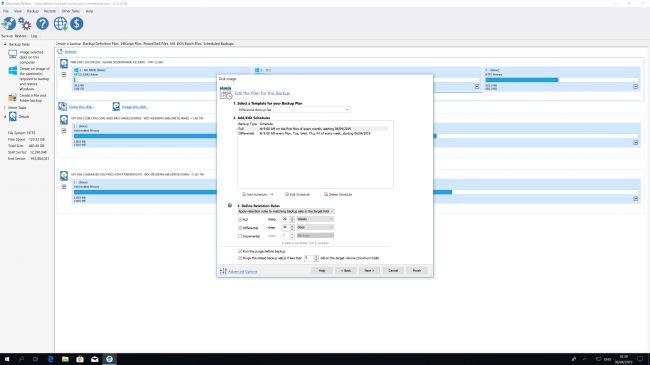Open the Mail app from taskbar
The image size is (650, 365).
[95, 359]
